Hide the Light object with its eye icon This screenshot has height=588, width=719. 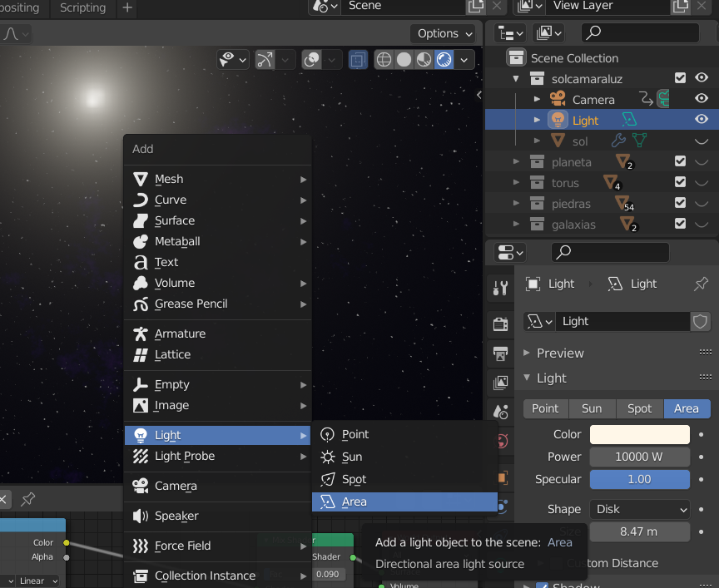coord(702,119)
